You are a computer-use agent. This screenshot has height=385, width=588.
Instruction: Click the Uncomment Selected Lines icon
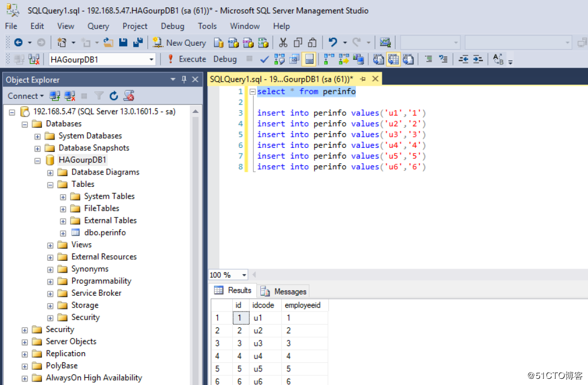pyautogui.click(x=443, y=59)
